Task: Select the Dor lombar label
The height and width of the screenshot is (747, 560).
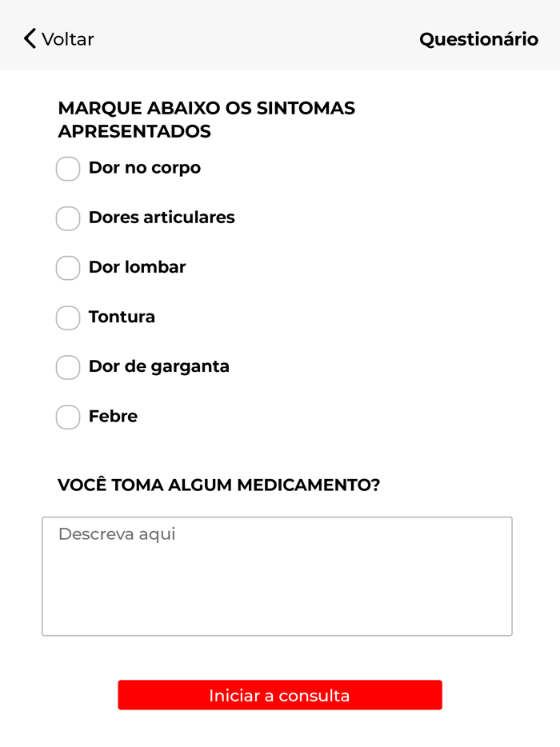Action: click(137, 267)
